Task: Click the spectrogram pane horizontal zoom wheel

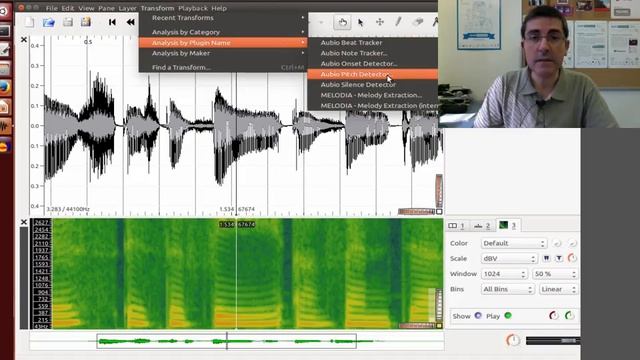Action: tap(416, 325)
